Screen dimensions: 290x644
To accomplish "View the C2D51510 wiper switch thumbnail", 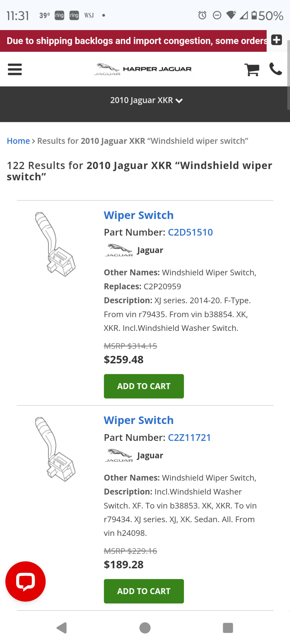I will point(55,244).
